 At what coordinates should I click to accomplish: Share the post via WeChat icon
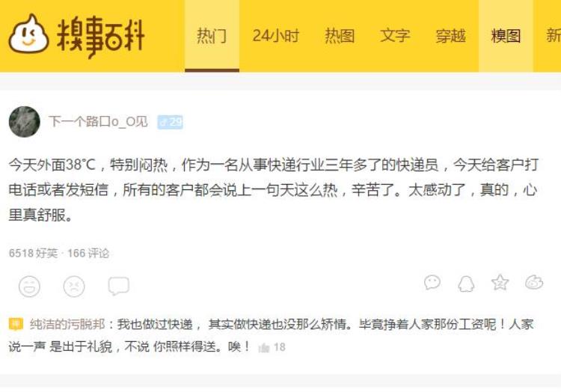tap(432, 283)
